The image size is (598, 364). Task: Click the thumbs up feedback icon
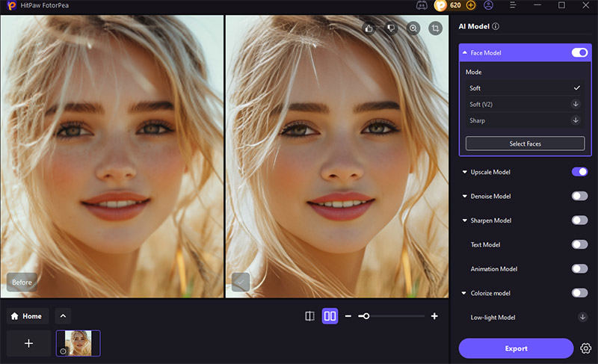click(369, 28)
